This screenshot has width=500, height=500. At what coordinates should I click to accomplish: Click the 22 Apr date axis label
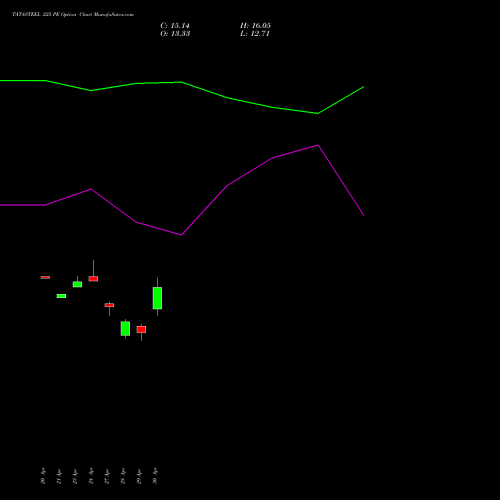75,476
